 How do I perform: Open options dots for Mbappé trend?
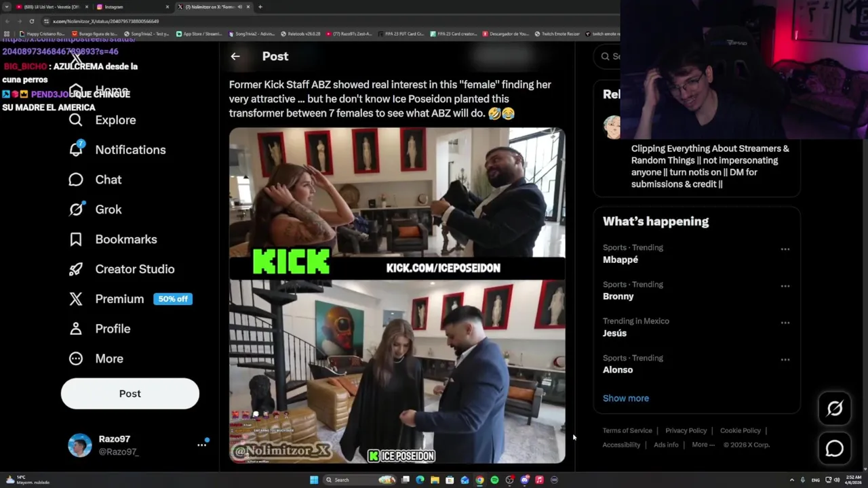pos(785,249)
